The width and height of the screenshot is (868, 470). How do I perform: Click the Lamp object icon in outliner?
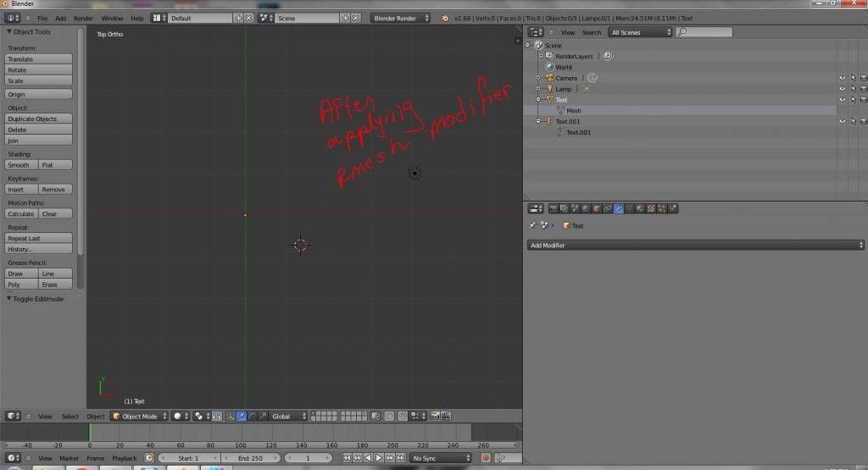[x=549, y=88]
